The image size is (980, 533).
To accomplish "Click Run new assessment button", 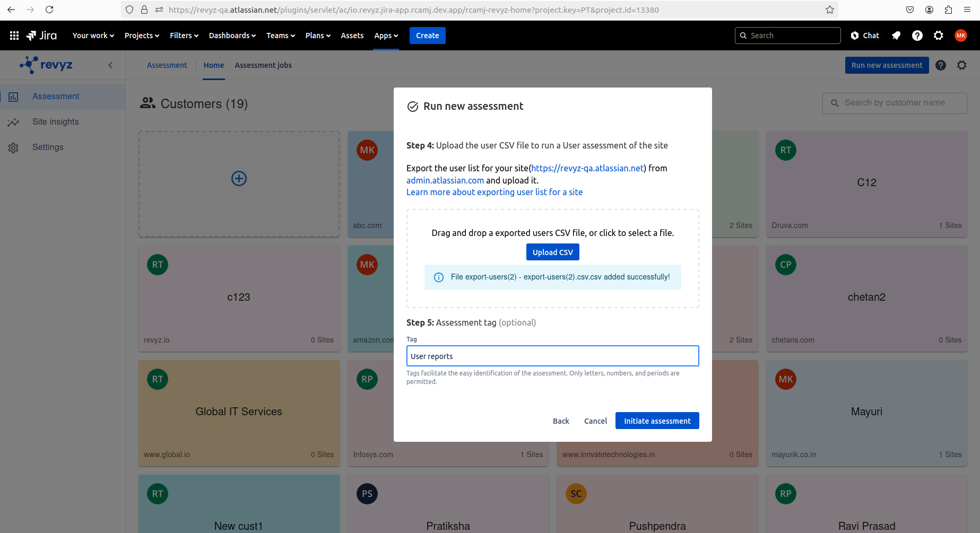I will tap(887, 65).
